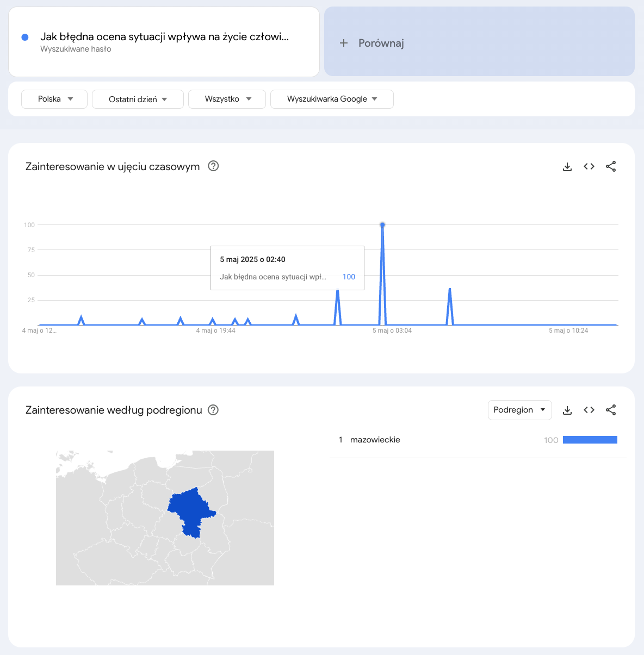Image resolution: width=644 pixels, height=655 pixels.
Task: Click the blue search term color dot
Action: tap(25, 37)
